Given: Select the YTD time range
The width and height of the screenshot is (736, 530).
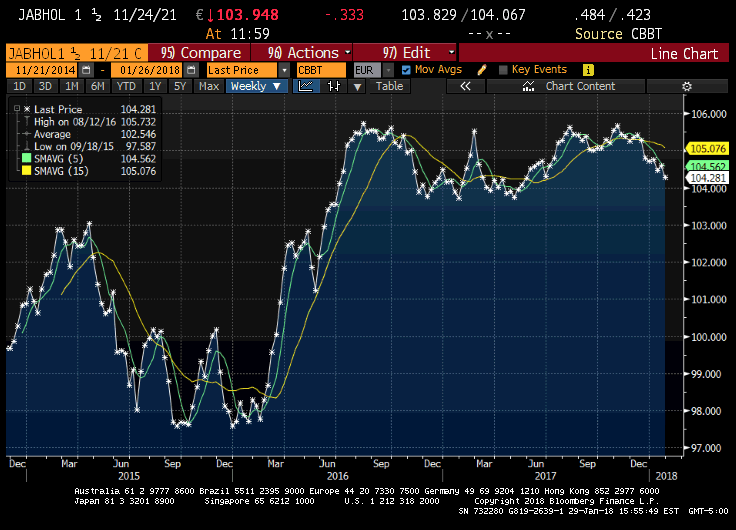Looking at the screenshot, I should click(126, 86).
